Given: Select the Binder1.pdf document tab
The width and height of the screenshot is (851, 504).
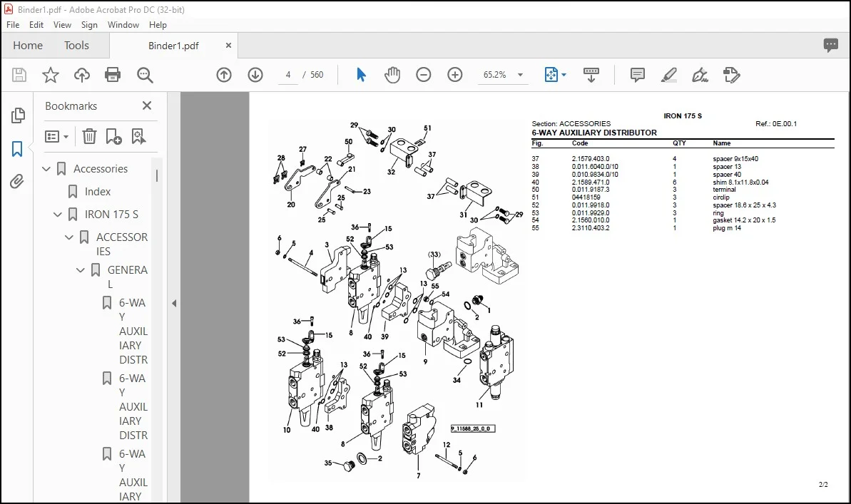Looking at the screenshot, I should (173, 46).
